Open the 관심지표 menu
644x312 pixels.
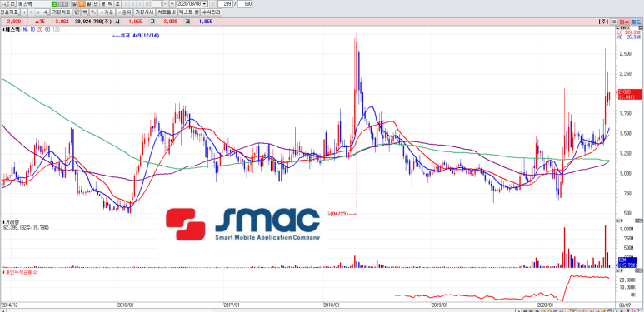pyautogui.click(x=9, y=12)
